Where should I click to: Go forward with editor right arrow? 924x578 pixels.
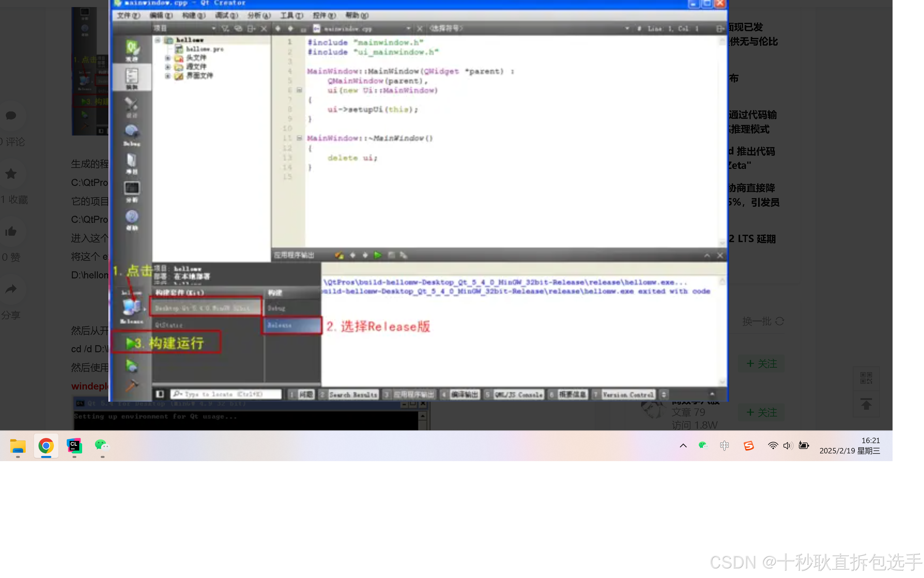coord(291,28)
